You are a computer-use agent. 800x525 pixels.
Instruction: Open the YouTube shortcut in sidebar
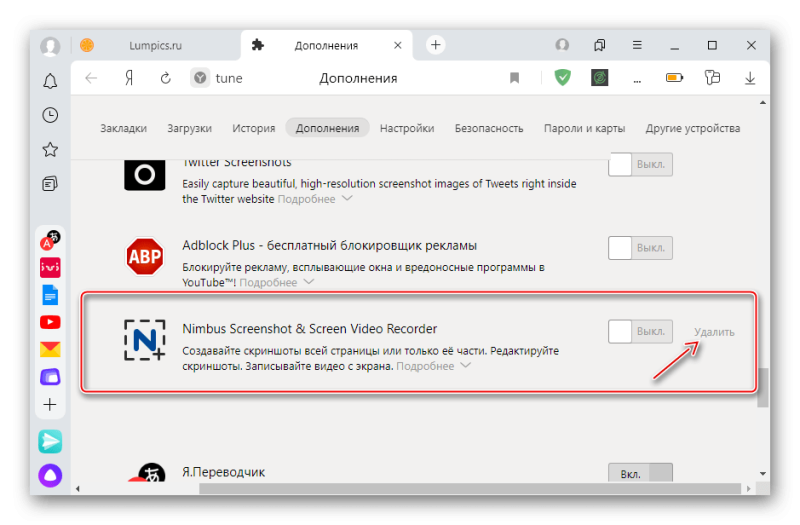point(50,322)
